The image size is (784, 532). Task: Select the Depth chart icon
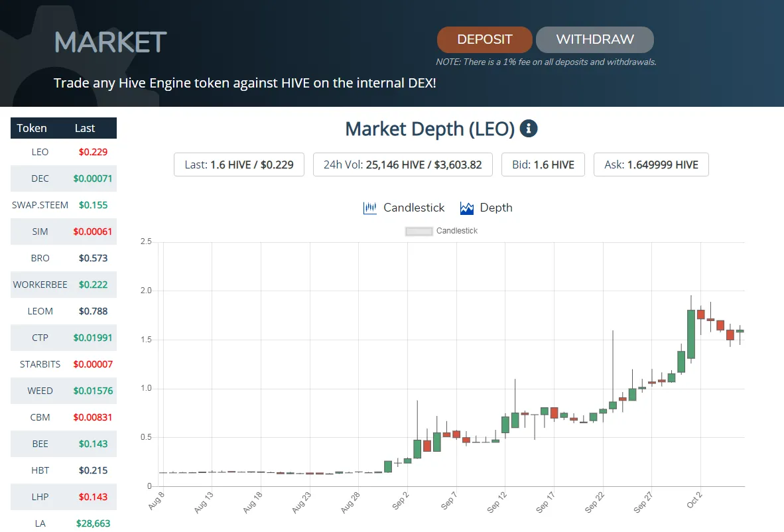[466, 208]
